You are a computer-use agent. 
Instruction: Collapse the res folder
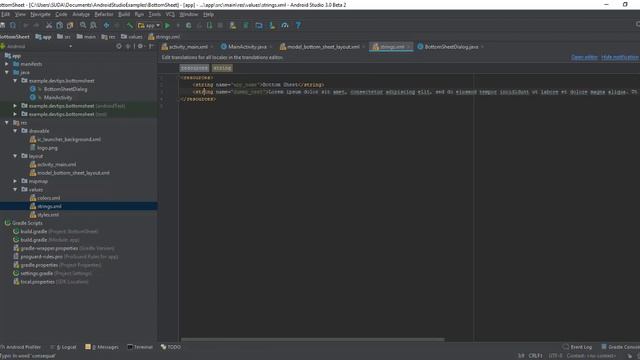[7, 122]
